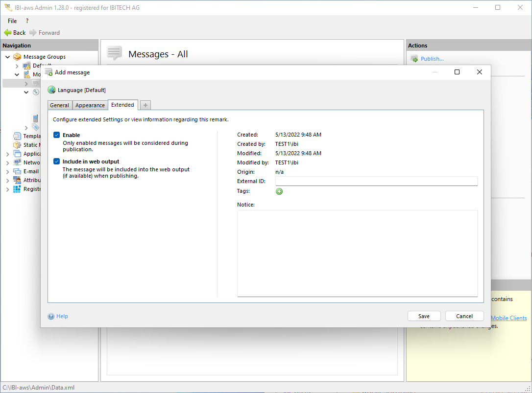Toggle Include in web output checkbox

(57, 162)
